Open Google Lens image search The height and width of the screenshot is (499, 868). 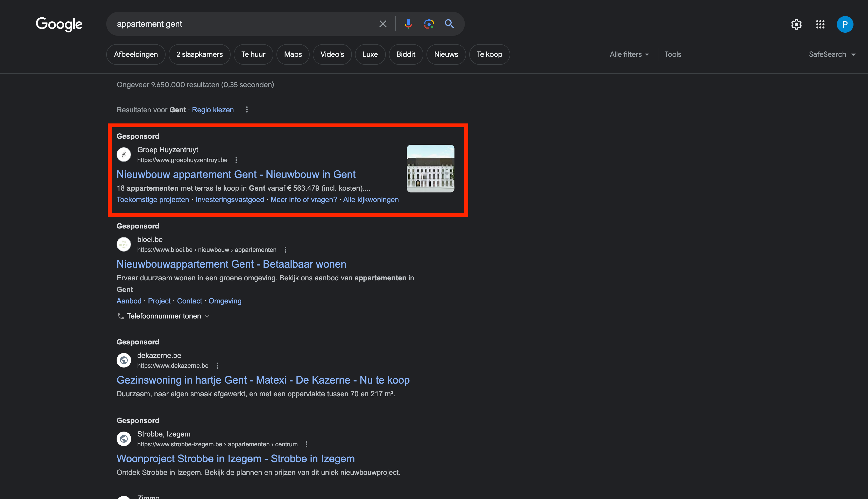coord(429,24)
